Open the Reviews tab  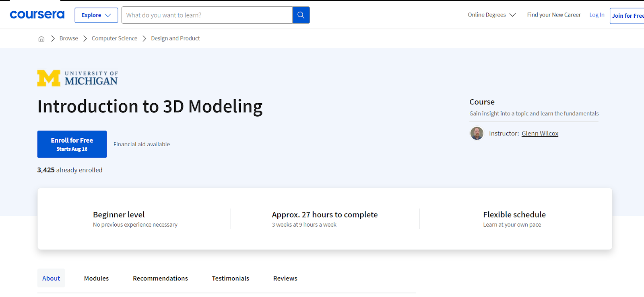tap(285, 278)
